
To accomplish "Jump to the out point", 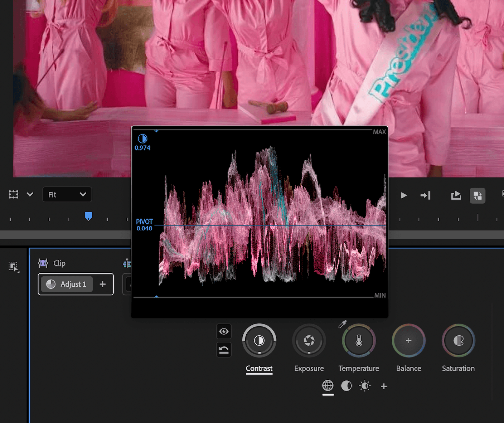I will [x=425, y=195].
